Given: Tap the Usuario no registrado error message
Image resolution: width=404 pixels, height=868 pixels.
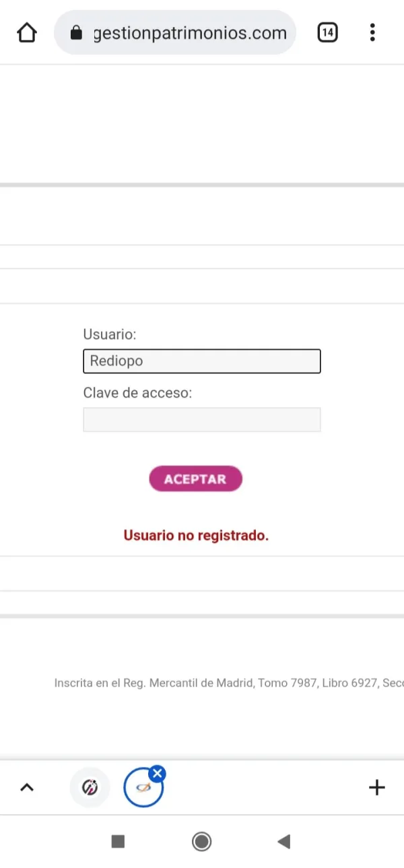Looking at the screenshot, I should (196, 535).
